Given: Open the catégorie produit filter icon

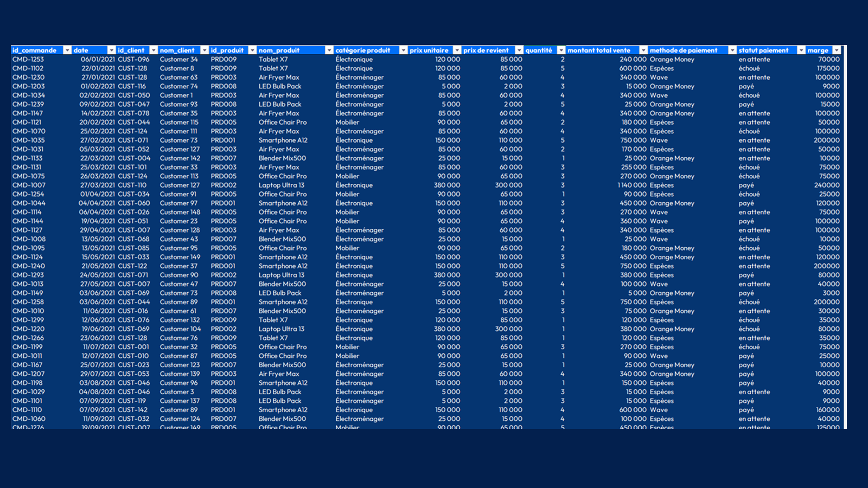Looking at the screenshot, I should click(x=404, y=50).
